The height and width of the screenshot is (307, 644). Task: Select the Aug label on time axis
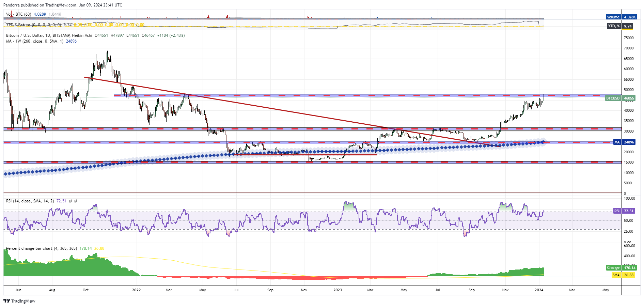(x=52, y=290)
